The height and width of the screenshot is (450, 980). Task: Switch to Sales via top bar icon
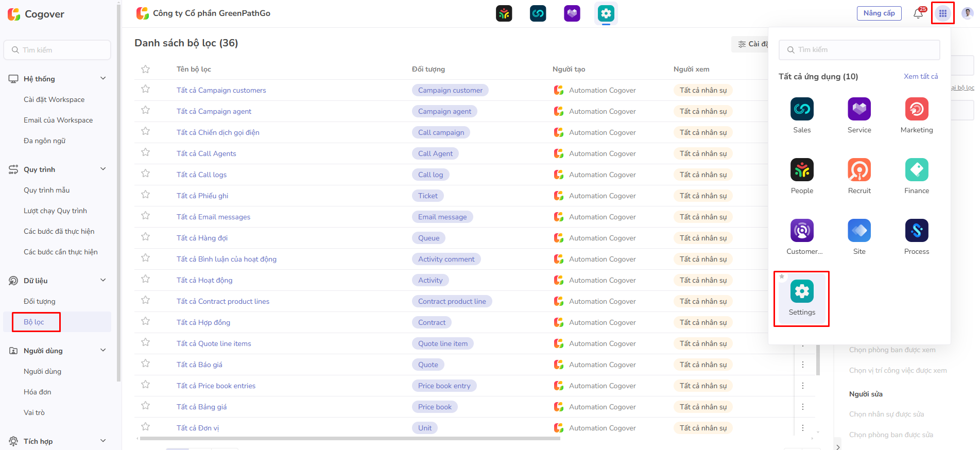pyautogui.click(x=538, y=13)
